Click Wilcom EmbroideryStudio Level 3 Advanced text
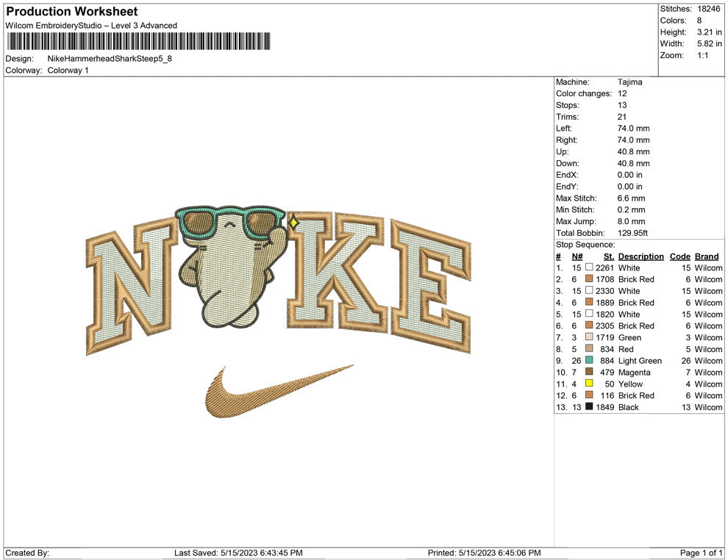 [x=91, y=26]
